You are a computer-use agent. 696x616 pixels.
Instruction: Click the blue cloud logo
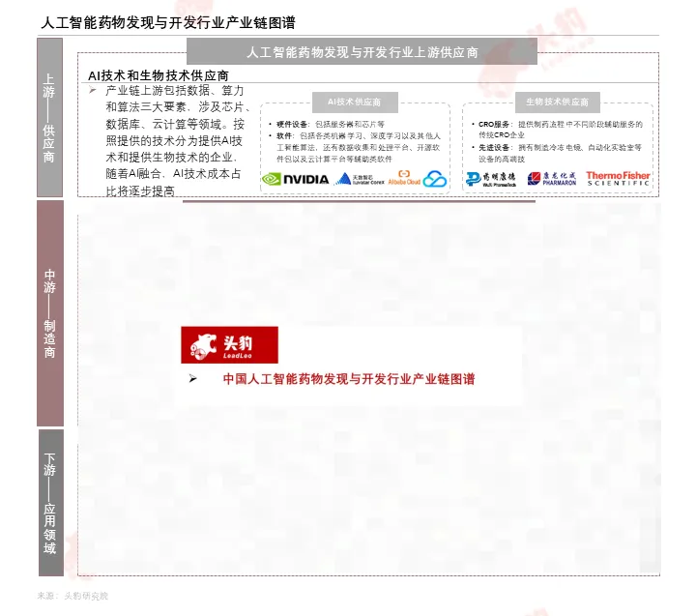(x=435, y=179)
